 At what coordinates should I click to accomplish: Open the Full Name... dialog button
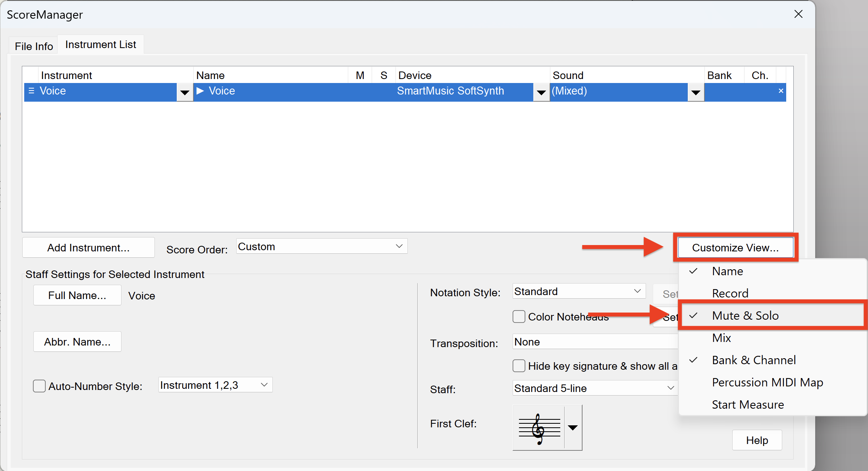[x=77, y=295]
